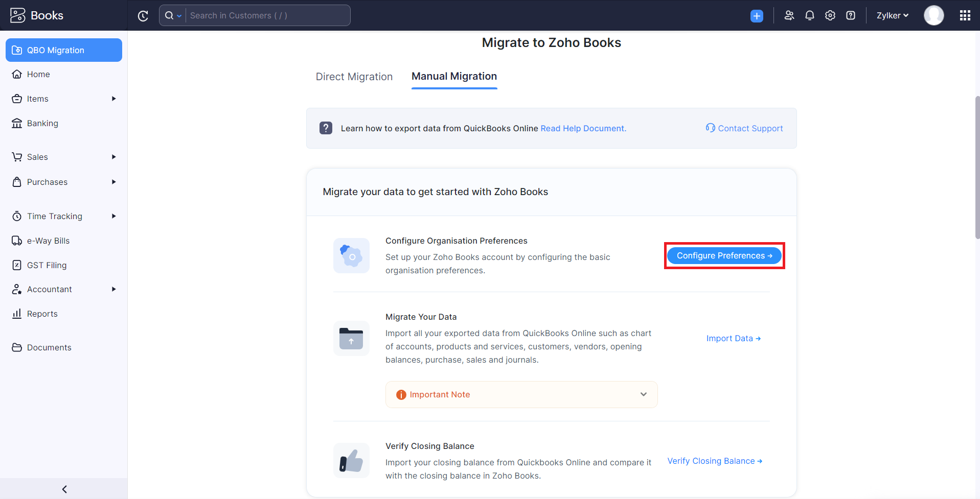Click the Import Data link
The height and width of the screenshot is (499, 980).
[x=734, y=338]
